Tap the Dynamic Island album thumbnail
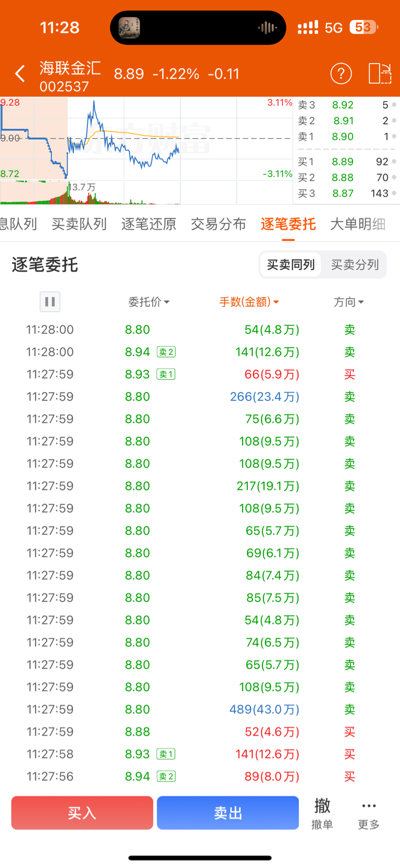The height and width of the screenshot is (868, 400). point(129,28)
